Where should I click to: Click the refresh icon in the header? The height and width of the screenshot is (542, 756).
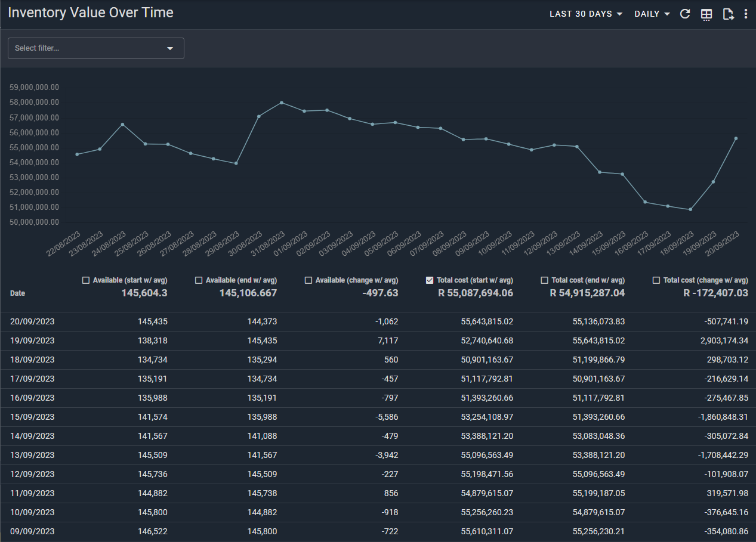coord(685,14)
